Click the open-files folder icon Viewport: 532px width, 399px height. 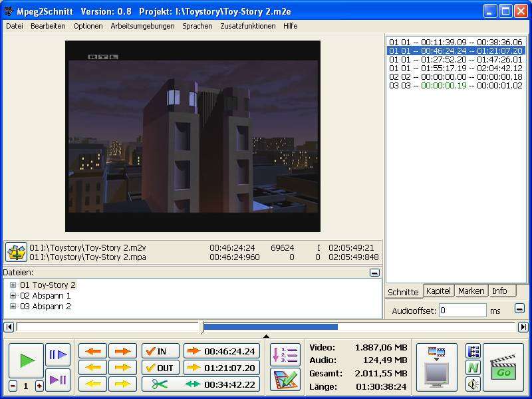(x=16, y=252)
